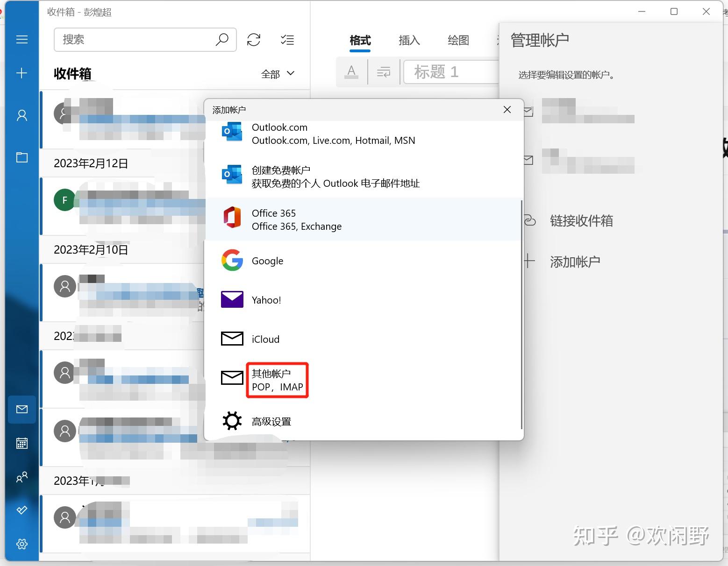This screenshot has height=566, width=728.
Task: Choose Google as the account provider
Action: (267, 261)
